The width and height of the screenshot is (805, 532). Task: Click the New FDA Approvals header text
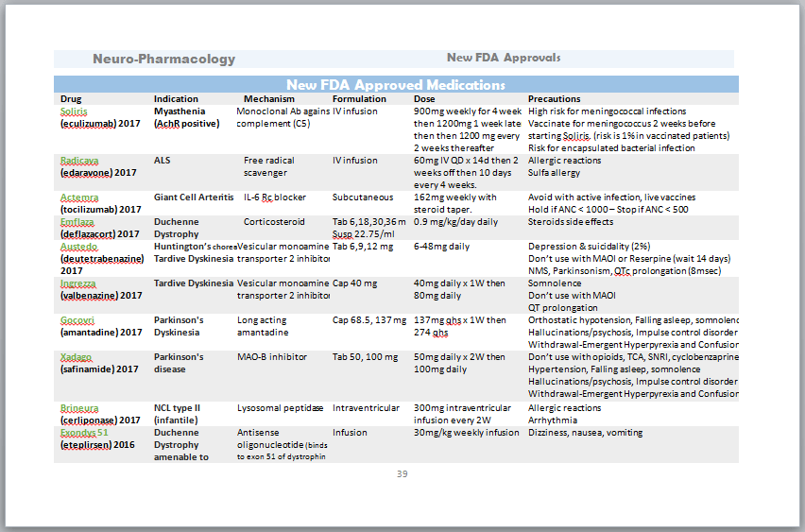(x=504, y=58)
